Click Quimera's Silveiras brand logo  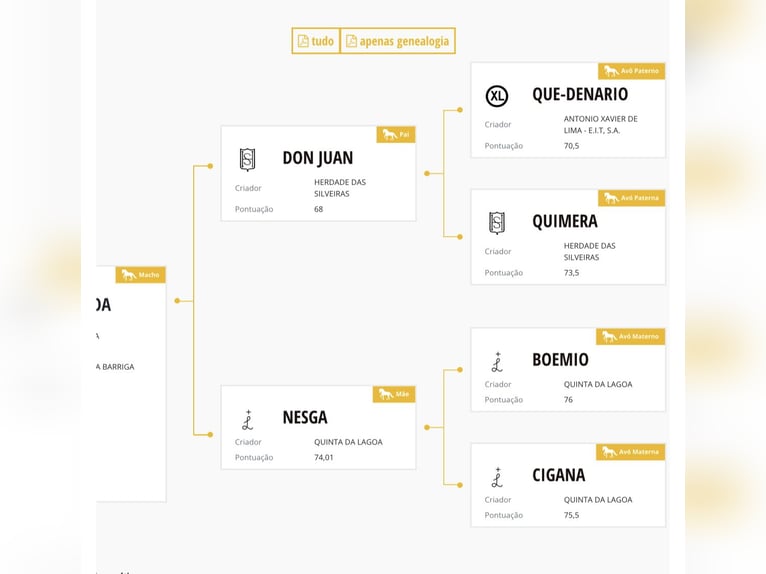click(497, 222)
